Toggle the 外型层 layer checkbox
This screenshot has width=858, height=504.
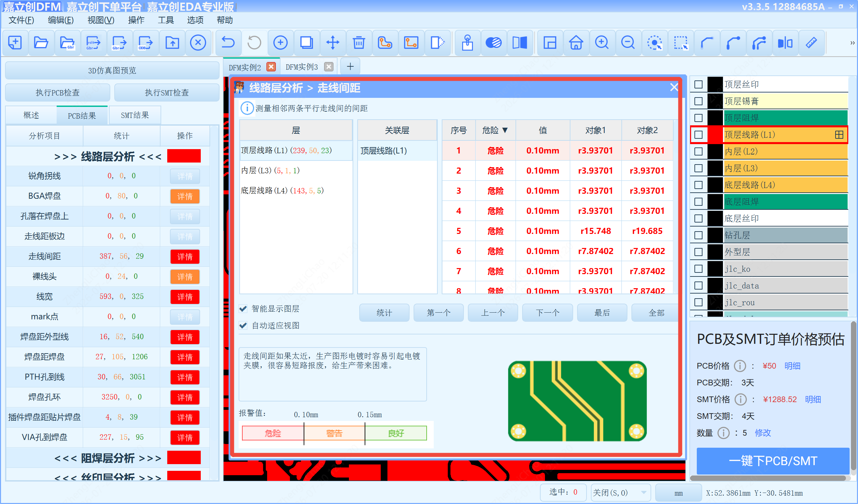pyautogui.click(x=698, y=252)
